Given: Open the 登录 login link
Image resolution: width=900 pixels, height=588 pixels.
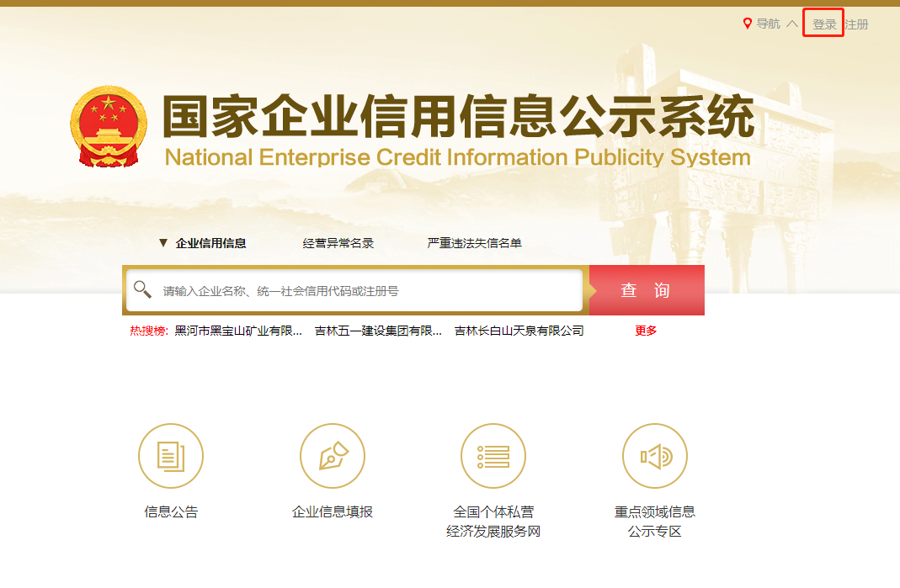Looking at the screenshot, I should point(823,23).
